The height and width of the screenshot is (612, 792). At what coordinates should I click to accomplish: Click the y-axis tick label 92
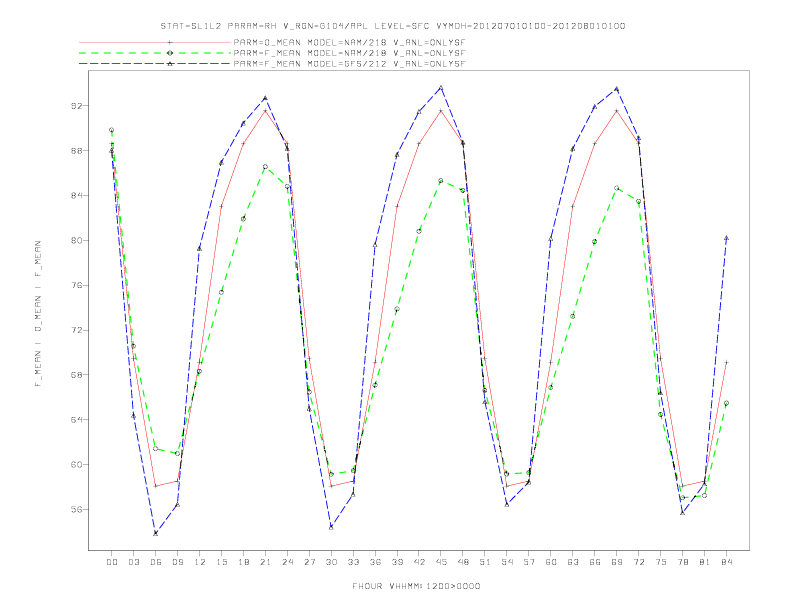coord(77,106)
